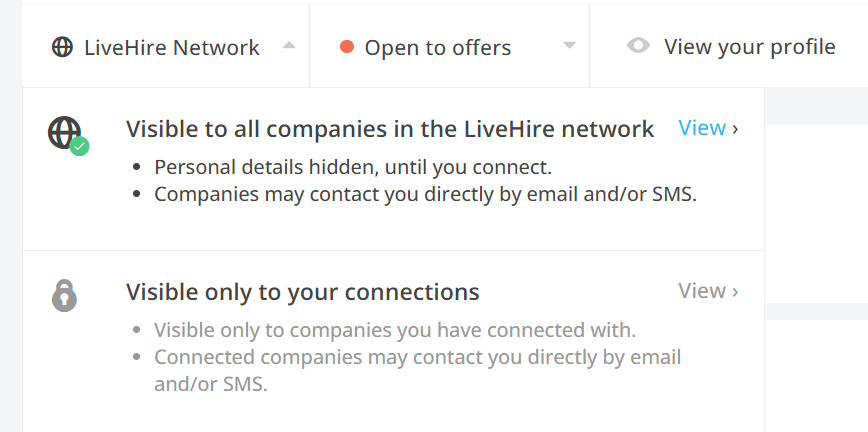The height and width of the screenshot is (432, 868).
Task: Open the Open to offers status menu
Action: pyautogui.click(x=450, y=46)
